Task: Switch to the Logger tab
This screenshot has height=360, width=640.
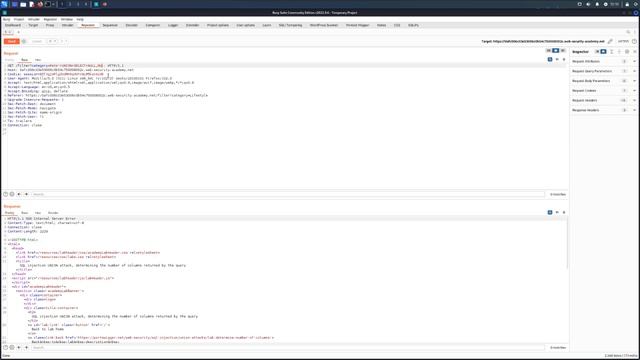Action: [173, 25]
